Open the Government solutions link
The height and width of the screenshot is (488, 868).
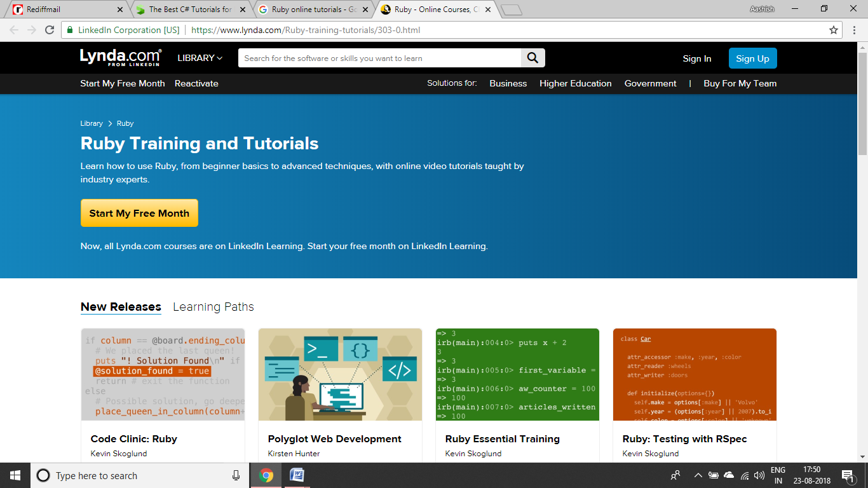tap(651, 83)
